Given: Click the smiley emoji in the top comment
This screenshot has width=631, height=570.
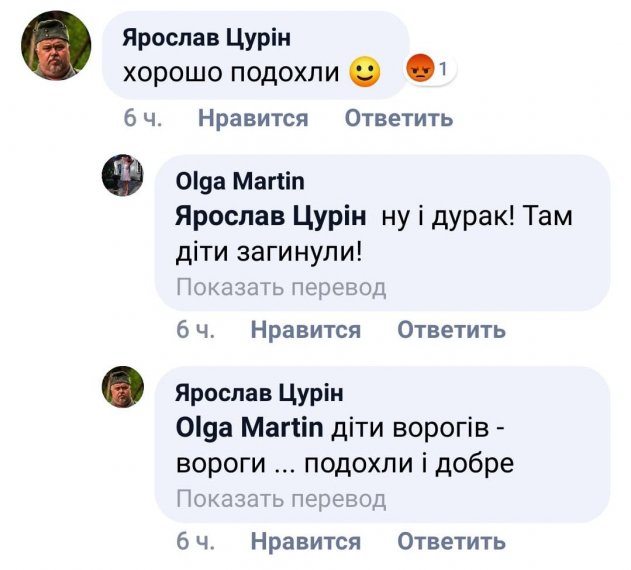Looking at the screenshot, I should tap(366, 73).
